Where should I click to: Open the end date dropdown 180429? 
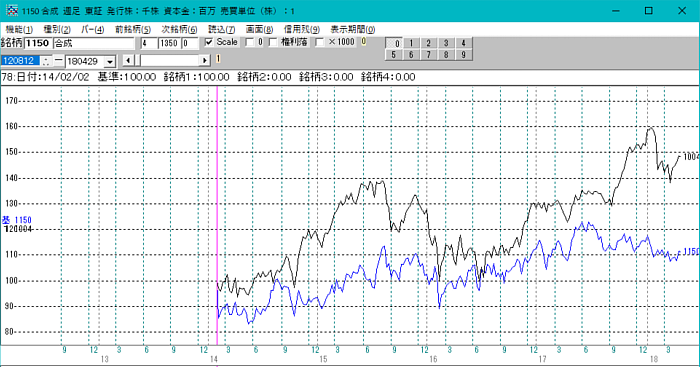(110, 61)
